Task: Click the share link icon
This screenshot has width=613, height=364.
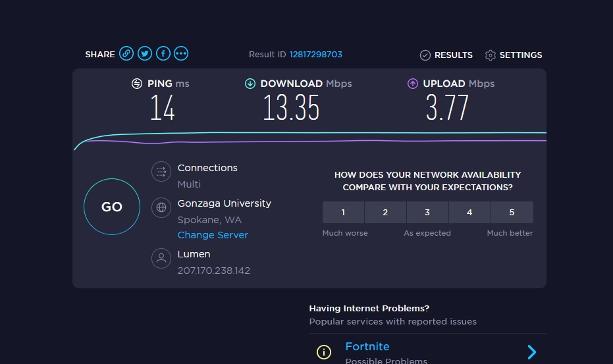Action: coord(126,54)
